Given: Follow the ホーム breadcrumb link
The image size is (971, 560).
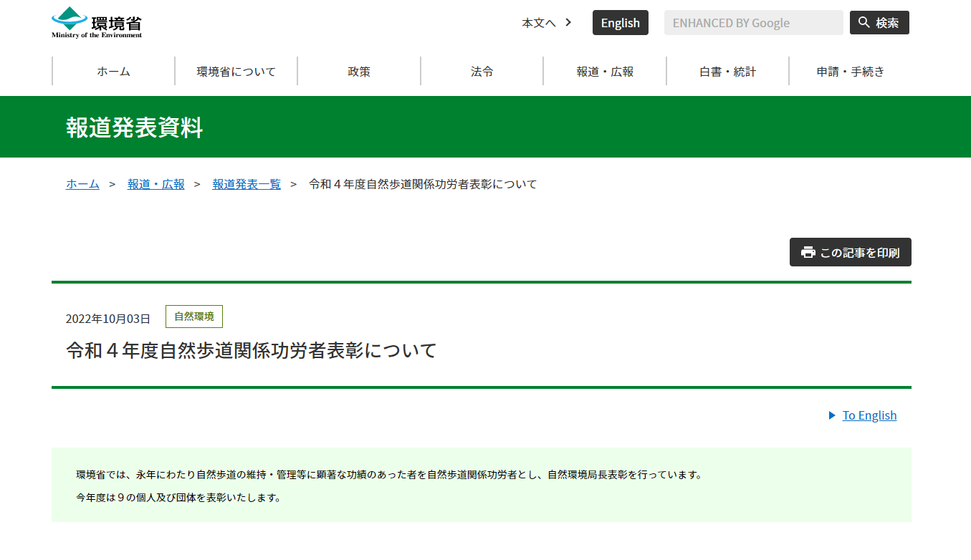Looking at the screenshot, I should click(82, 184).
